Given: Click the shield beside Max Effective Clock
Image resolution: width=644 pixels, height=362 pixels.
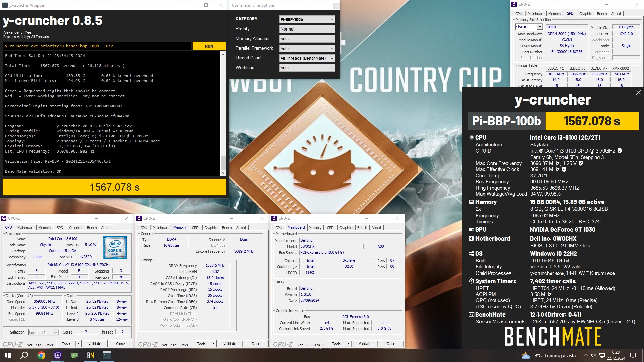Looking at the screenshot, I should (x=564, y=169).
